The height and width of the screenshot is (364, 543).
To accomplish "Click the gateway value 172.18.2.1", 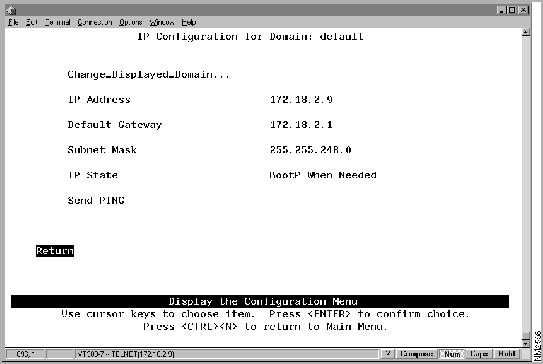I will 301,125.
